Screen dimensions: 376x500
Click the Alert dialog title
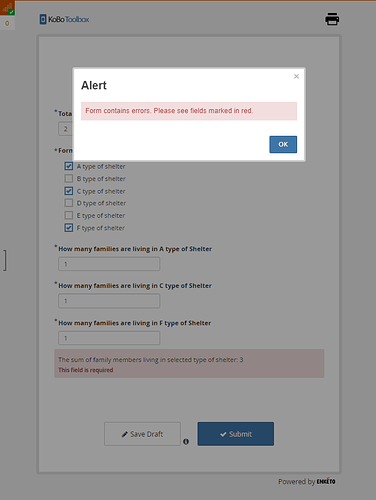point(94,85)
